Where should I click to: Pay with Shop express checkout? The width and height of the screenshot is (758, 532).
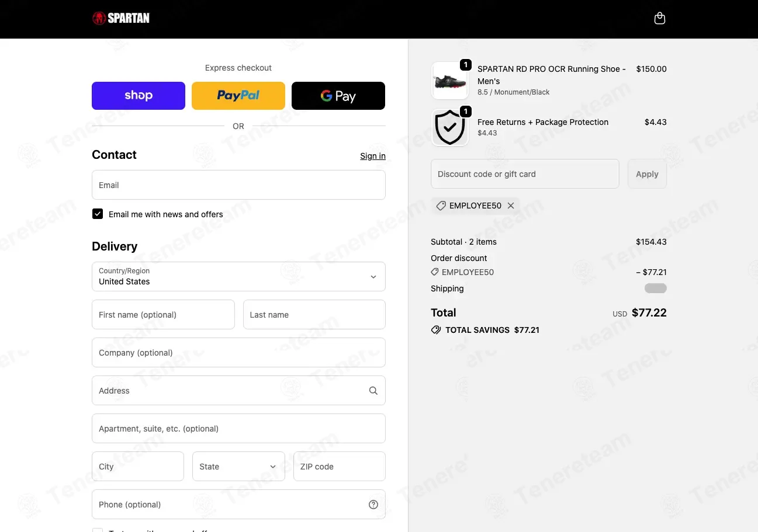[x=139, y=96]
